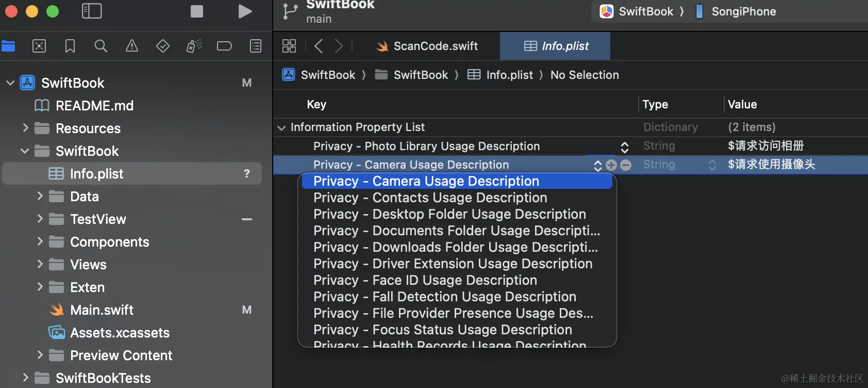Choose Privacy - Contacts Usage Description

coord(457,198)
